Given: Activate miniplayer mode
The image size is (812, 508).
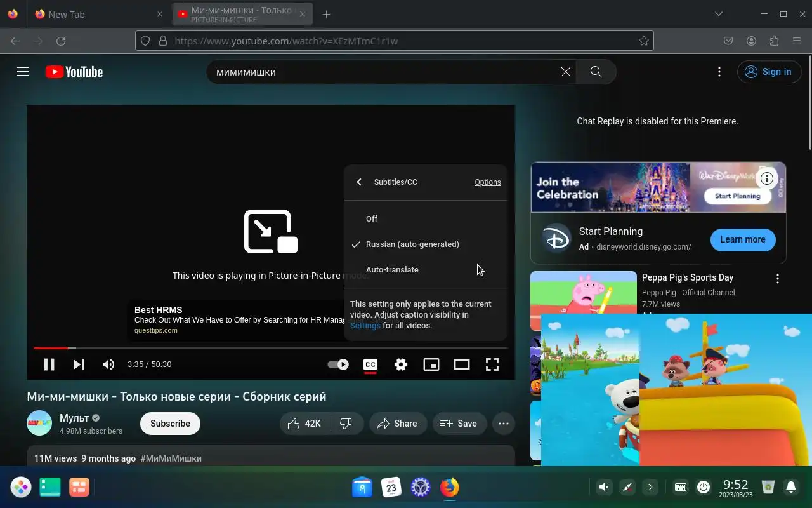Looking at the screenshot, I should [431, 364].
